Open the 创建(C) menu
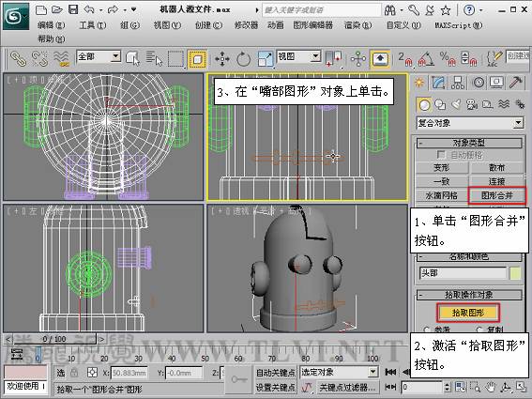The image size is (532, 399). pyautogui.click(x=208, y=25)
